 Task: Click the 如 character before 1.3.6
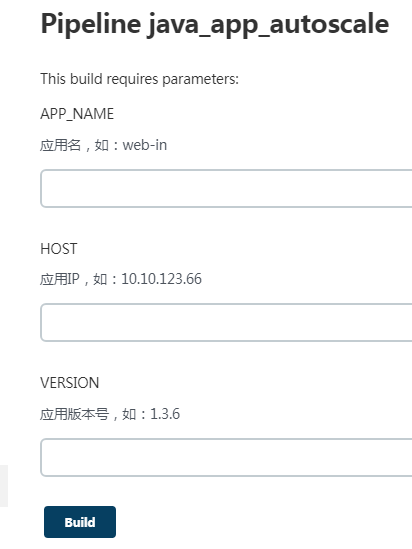coord(129,414)
